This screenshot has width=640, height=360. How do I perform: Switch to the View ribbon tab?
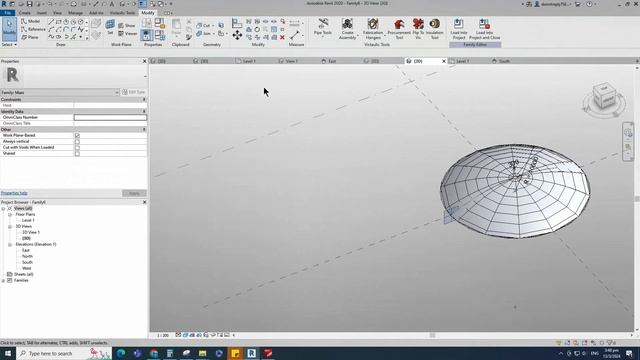click(x=57, y=13)
